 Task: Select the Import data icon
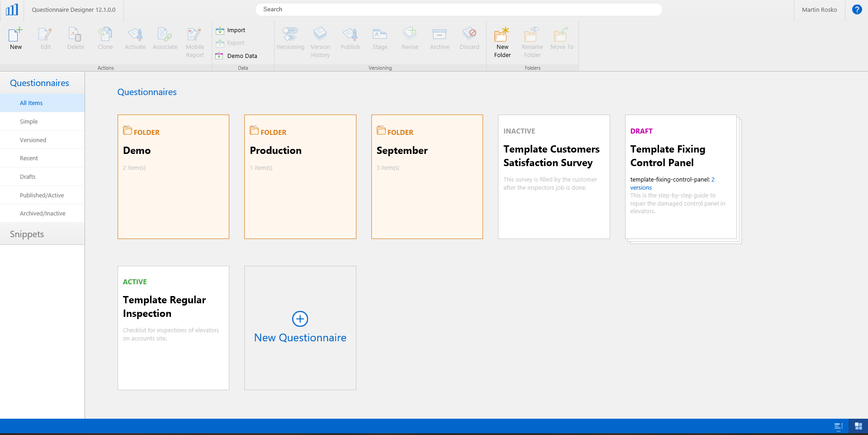pos(220,30)
